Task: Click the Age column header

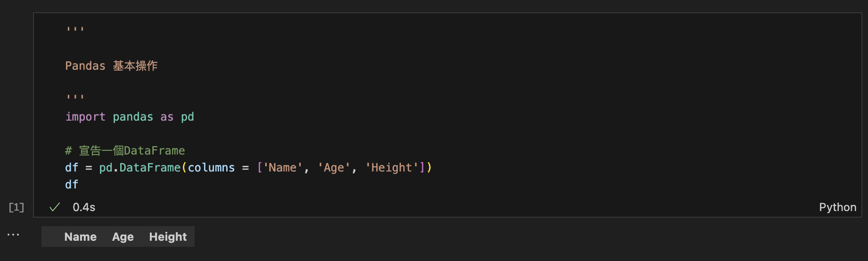Action: [x=123, y=237]
